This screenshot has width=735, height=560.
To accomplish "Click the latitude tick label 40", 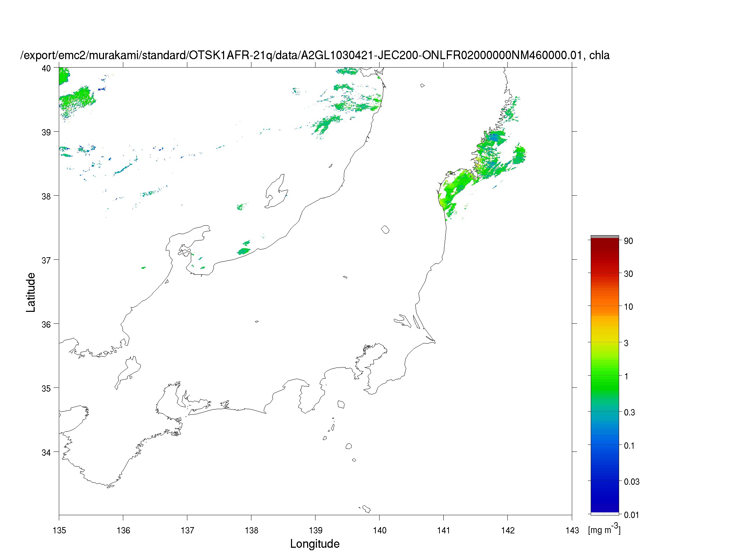I will point(46,68).
